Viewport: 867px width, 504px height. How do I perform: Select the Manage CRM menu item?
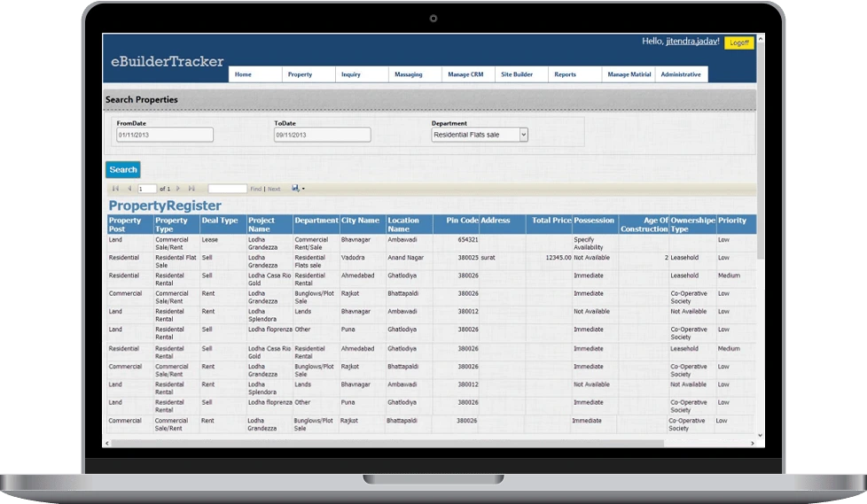pos(465,74)
